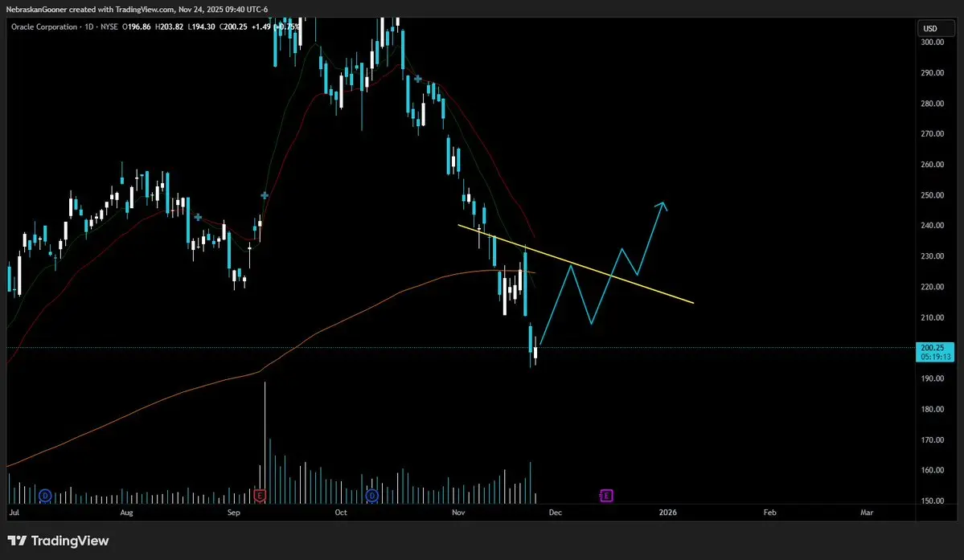Click the Feb label on time axis
Image resolution: width=964 pixels, height=560 pixels.
point(769,512)
